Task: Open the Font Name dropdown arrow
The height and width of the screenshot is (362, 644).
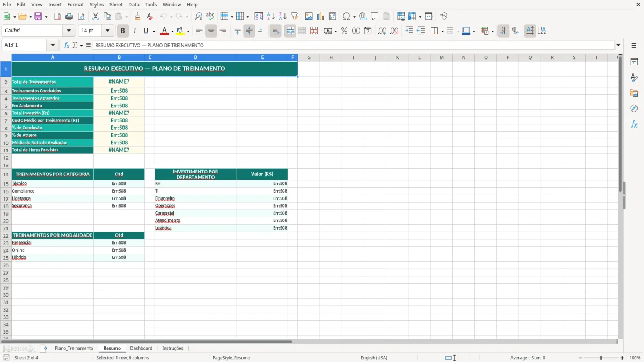Action: click(x=69, y=31)
